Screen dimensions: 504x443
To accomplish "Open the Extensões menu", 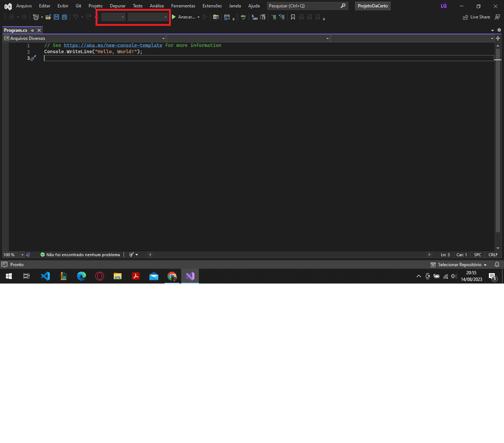I will click(x=212, y=6).
